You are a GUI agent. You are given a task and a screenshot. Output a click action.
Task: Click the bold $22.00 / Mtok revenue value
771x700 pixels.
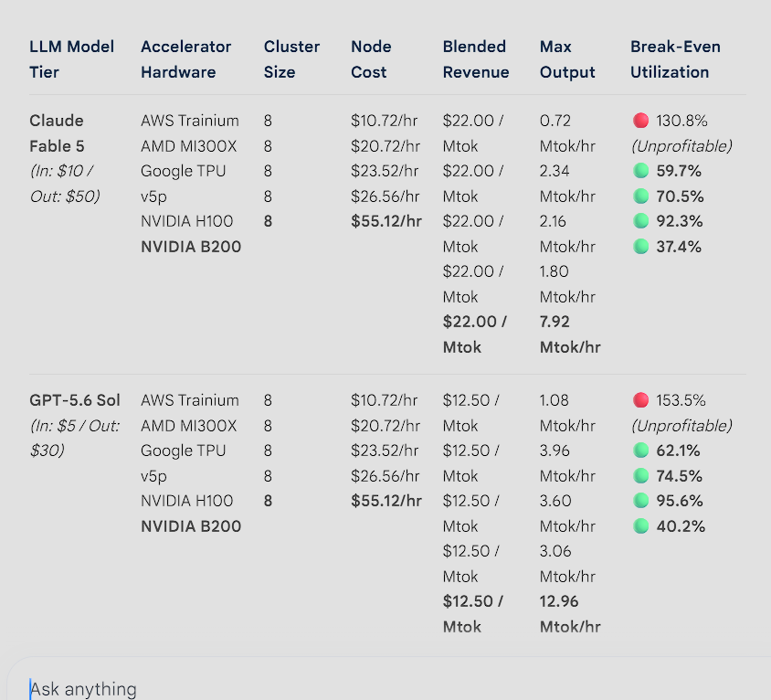pos(474,334)
